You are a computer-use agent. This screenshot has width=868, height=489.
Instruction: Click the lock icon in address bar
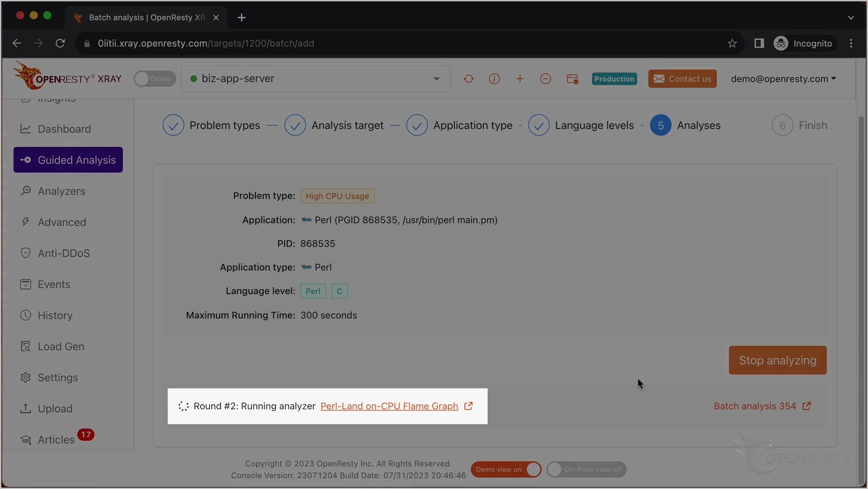[x=87, y=44]
